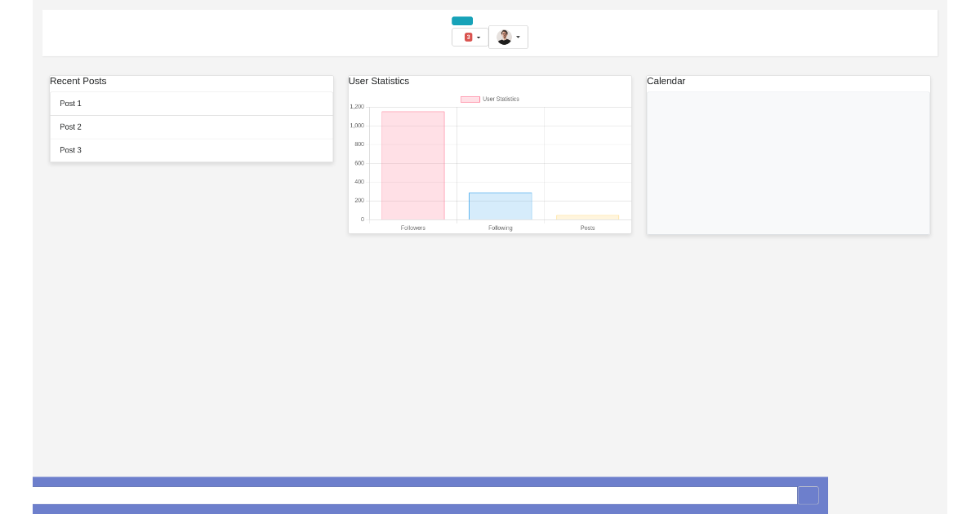Click the Followers axis label below the chart
The image size is (980, 514).
point(412,228)
